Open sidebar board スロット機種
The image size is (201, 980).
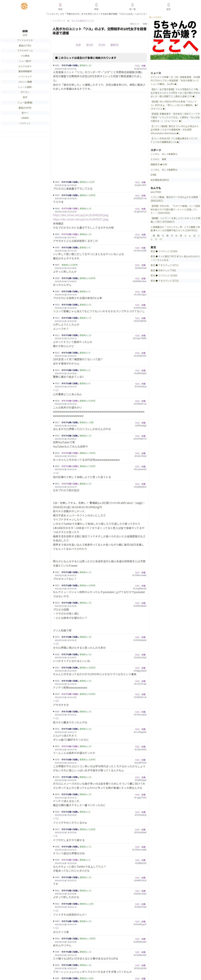[x=25, y=82]
